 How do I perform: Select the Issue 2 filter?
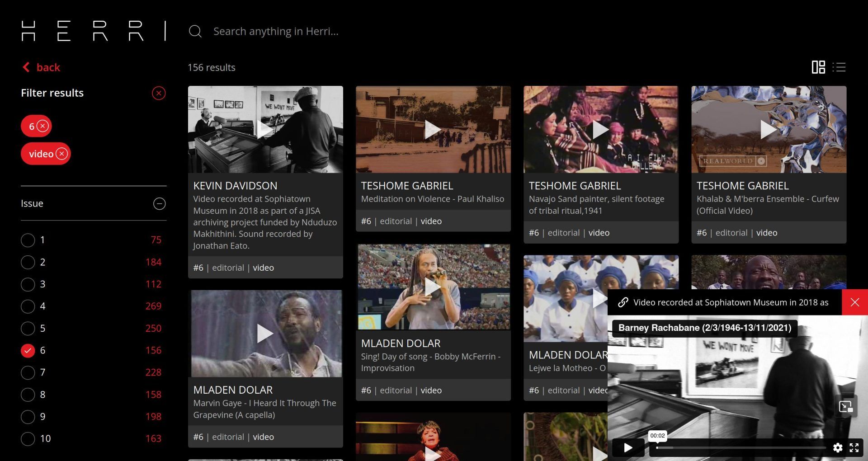[x=28, y=262]
